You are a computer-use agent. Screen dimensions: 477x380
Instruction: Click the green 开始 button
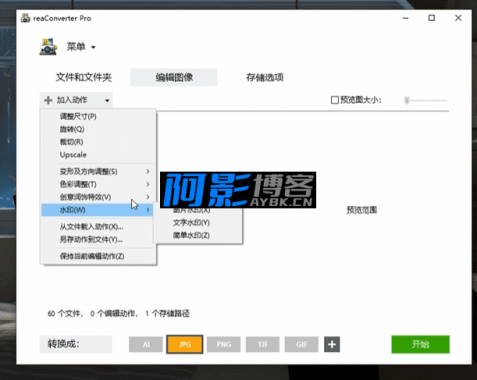(420, 344)
